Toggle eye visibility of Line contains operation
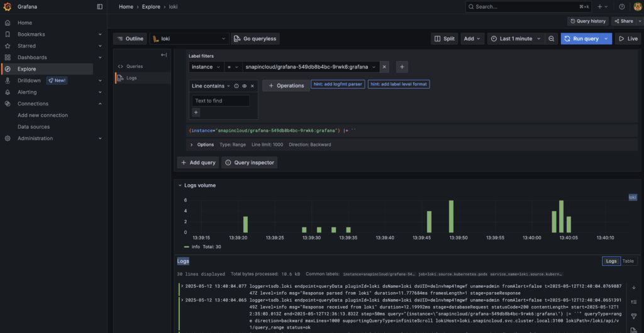This screenshot has height=333, width=644. (244, 86)
